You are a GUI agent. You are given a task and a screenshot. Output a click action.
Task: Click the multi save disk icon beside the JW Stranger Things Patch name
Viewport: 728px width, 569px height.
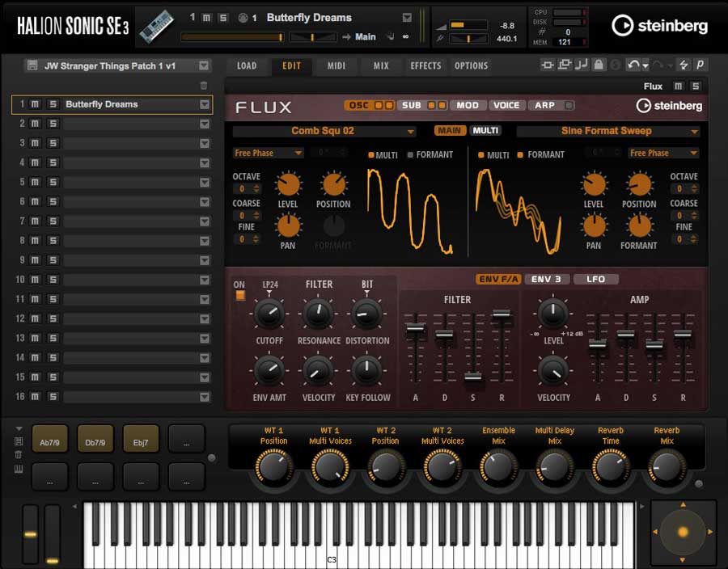[x=32, y=65]
